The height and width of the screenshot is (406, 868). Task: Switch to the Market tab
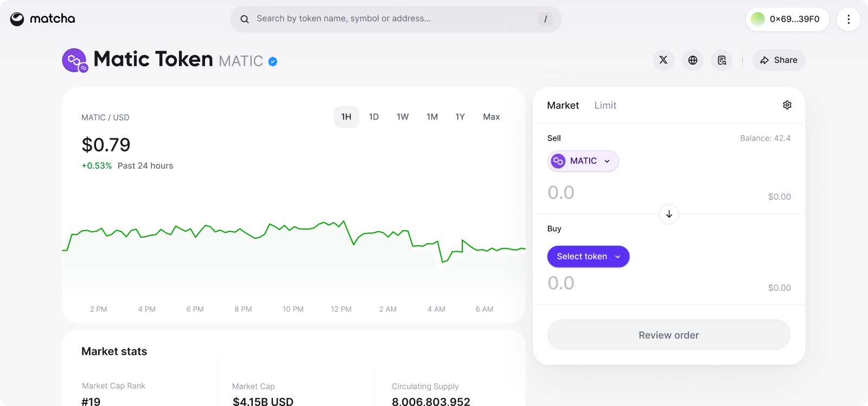(563, 105)
